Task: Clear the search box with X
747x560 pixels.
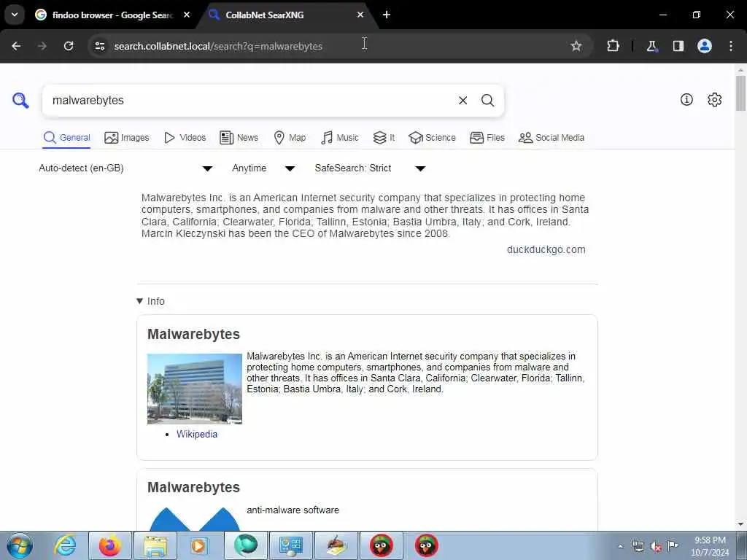Action: pos(462,101)
